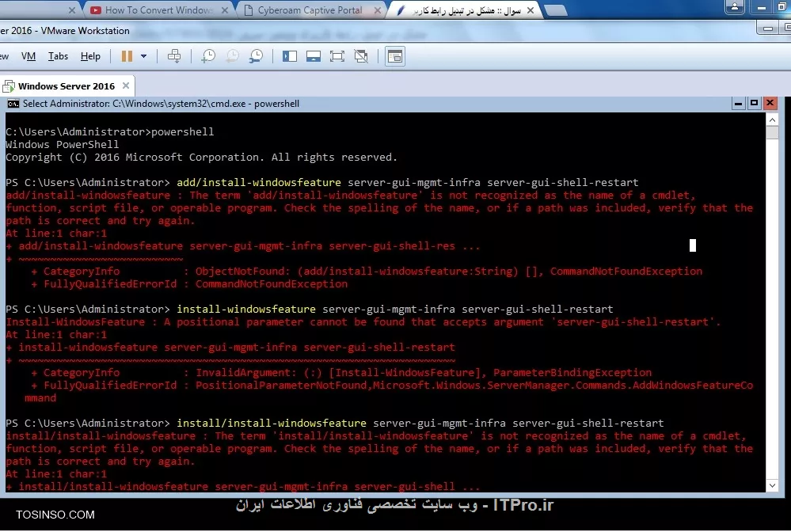Minimize the browser window

(x=762, y=6)
